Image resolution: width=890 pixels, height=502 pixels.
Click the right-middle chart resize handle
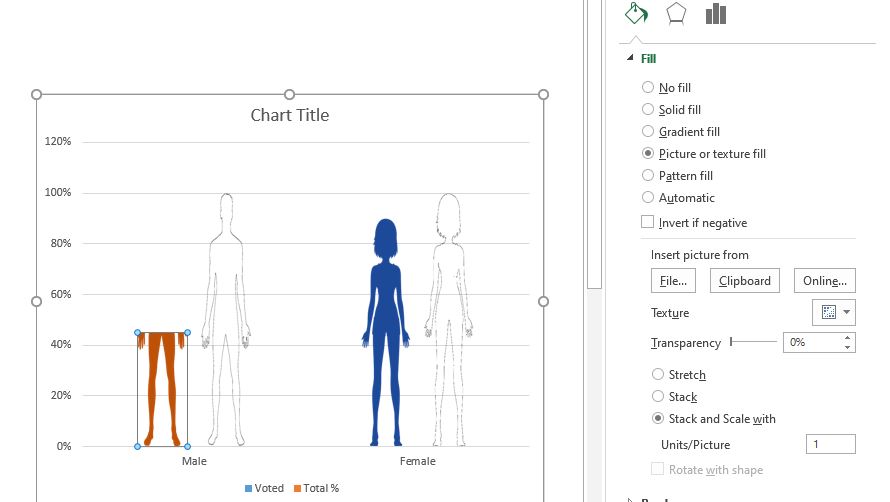tap(543, 302)
